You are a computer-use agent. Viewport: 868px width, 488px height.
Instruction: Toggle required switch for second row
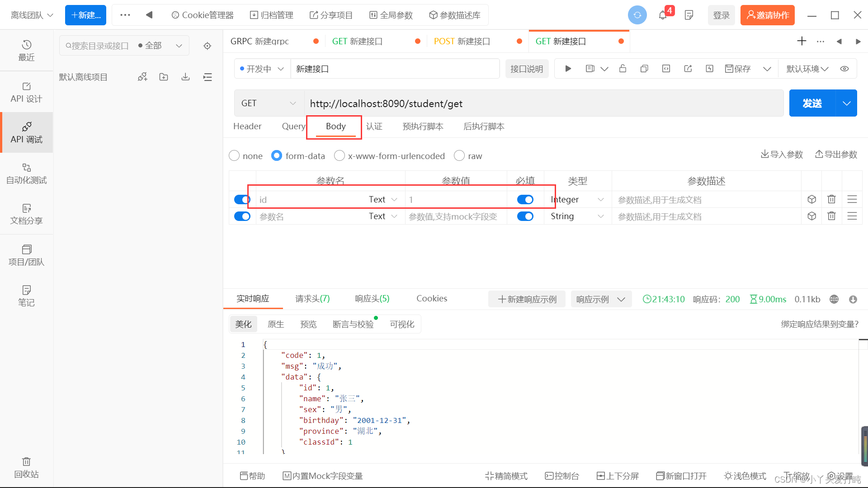[525, 216]
